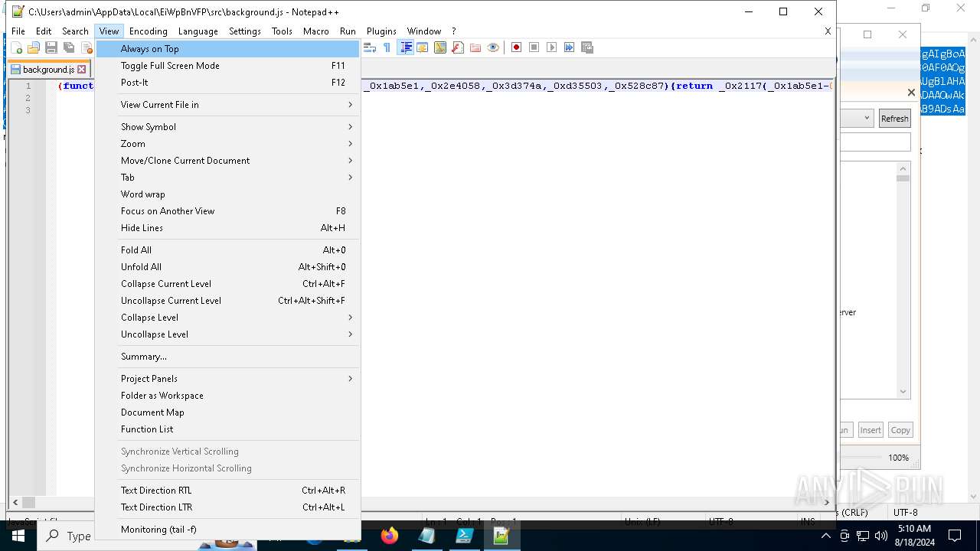Choose Toggle Full Screen Mode
The height and width of the screenshot is (551, 980).
tap(227, 66)
